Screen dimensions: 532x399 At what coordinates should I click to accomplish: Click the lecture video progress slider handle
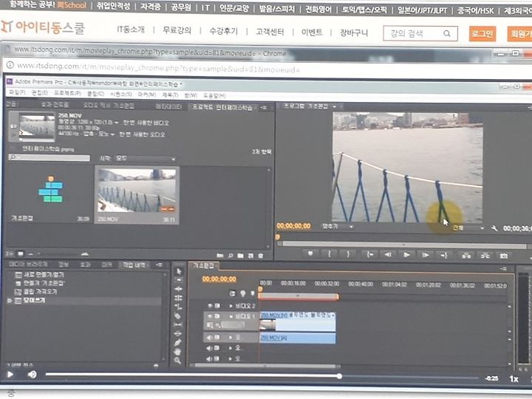339,376
